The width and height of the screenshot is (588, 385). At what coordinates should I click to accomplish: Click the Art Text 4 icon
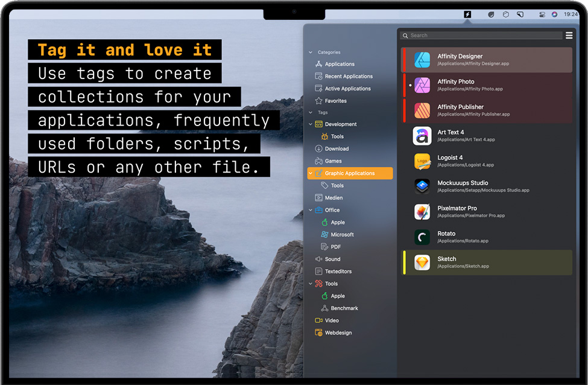pos(422,136)
